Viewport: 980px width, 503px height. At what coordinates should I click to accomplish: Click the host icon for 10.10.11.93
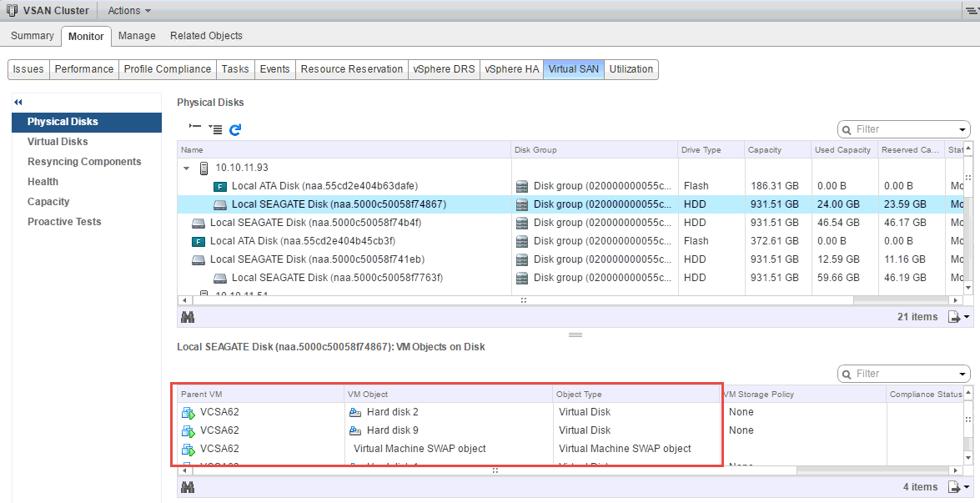pyautogui.click(x=204, y=168)
